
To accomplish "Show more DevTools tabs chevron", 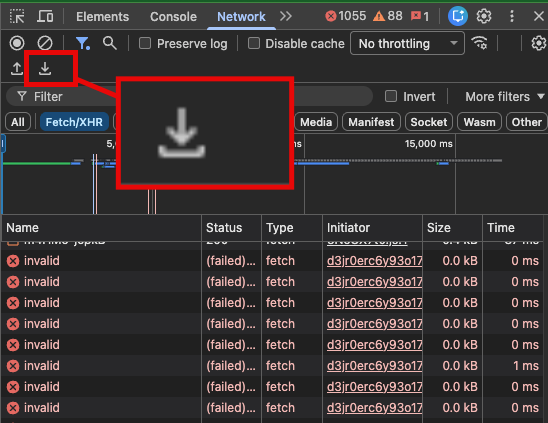I will pyautogui.click(x=286, y=16).
